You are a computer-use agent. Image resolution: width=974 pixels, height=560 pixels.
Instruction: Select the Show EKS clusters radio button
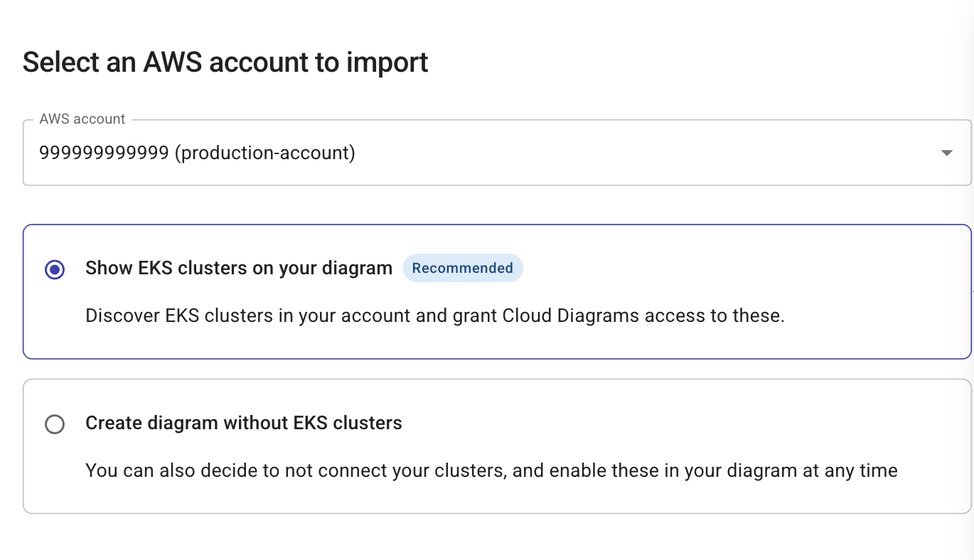55,269
